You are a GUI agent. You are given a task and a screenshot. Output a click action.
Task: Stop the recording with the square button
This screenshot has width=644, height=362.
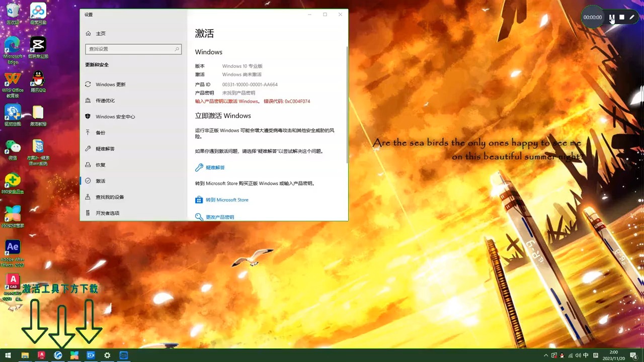(622, 17)
